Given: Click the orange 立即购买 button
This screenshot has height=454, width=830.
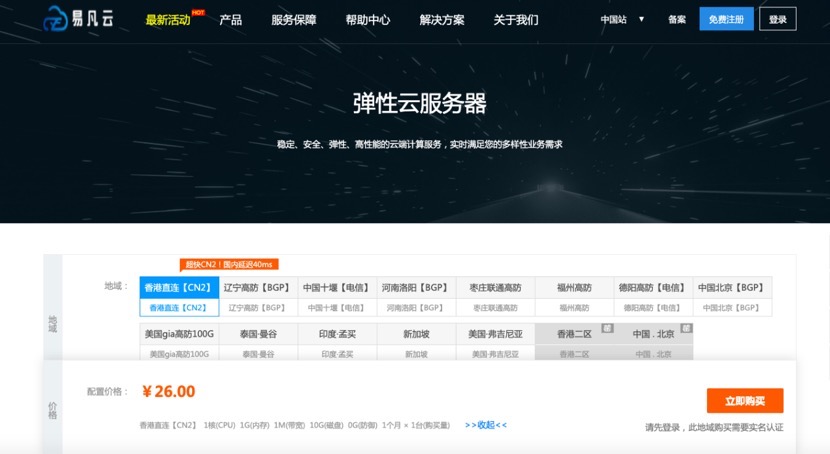Looking at the screenshot, I should point(744,400).
